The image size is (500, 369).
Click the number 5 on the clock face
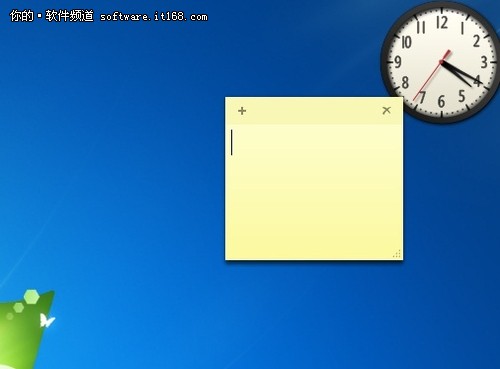[461, 96]
